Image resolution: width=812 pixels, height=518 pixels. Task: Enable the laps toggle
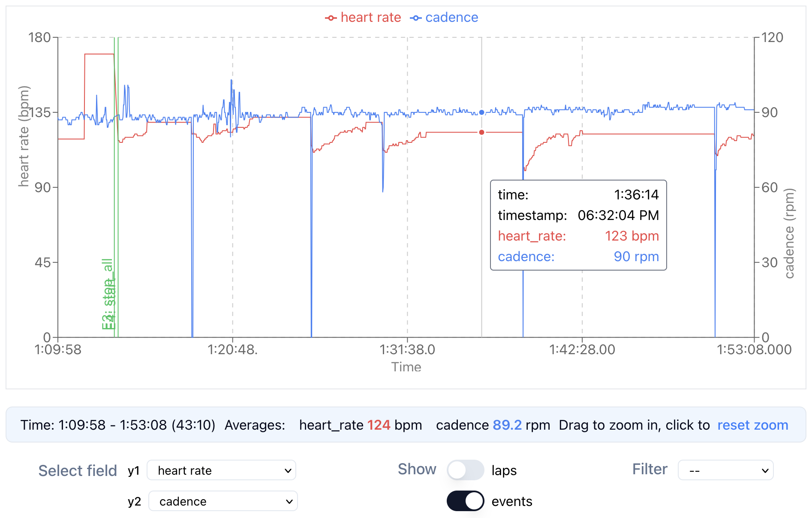tap(466, 470)
